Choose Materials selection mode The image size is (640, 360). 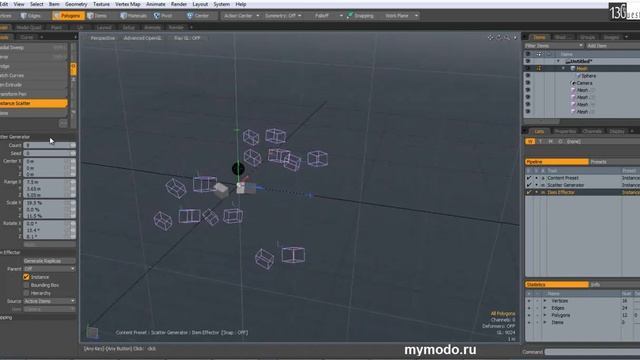[133, 16]
